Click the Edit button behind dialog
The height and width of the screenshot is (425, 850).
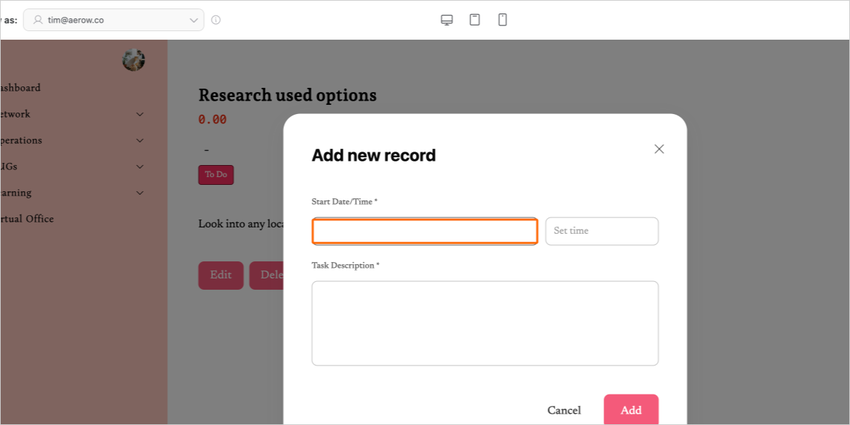(x=221, y=275)
